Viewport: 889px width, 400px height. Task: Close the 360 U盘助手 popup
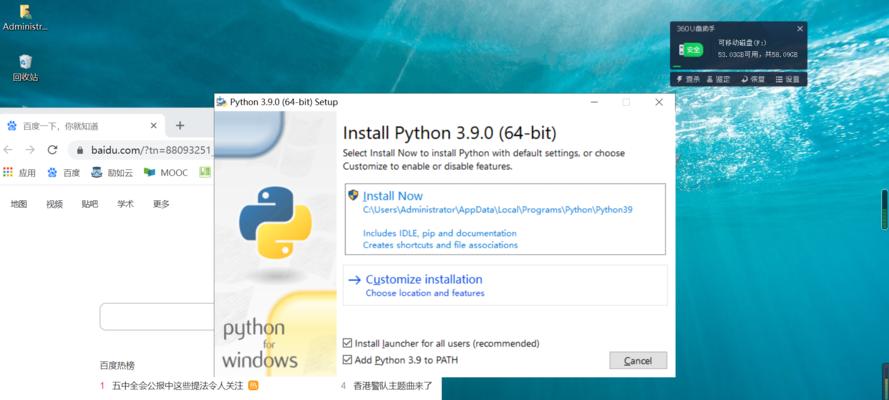click(801, 29)
